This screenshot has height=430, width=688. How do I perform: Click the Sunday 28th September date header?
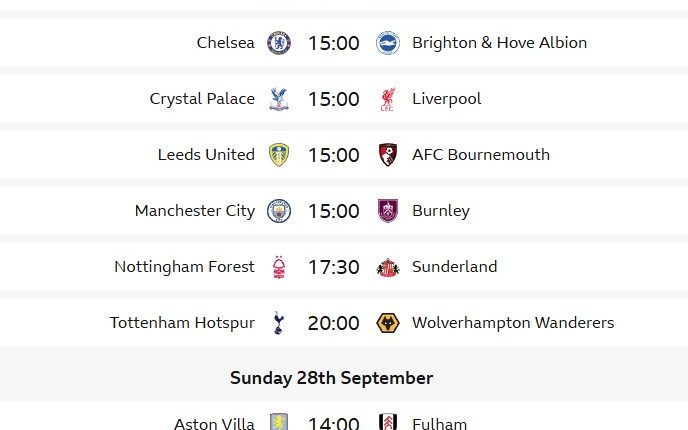[331, 378]
